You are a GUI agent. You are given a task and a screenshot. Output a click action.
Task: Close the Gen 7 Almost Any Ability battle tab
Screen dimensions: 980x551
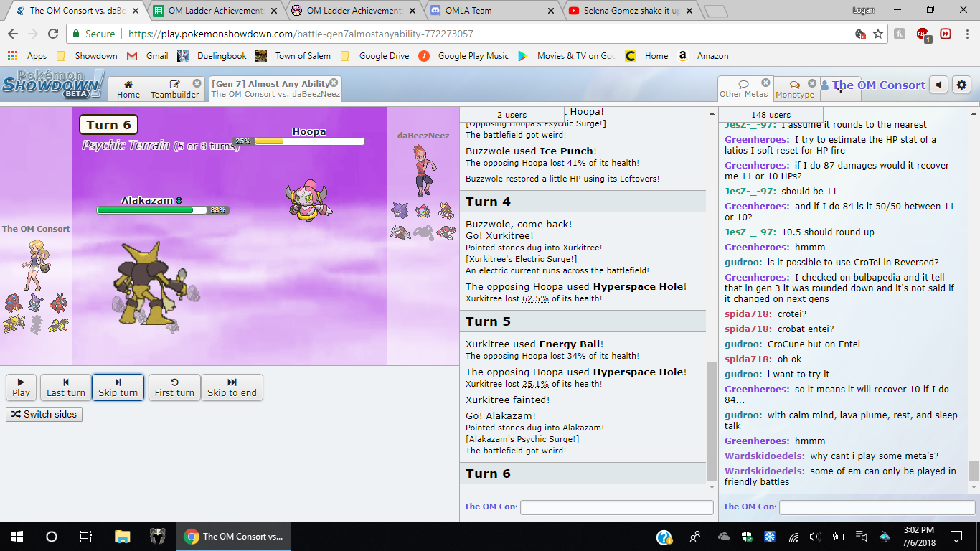[x=334, y=83]
